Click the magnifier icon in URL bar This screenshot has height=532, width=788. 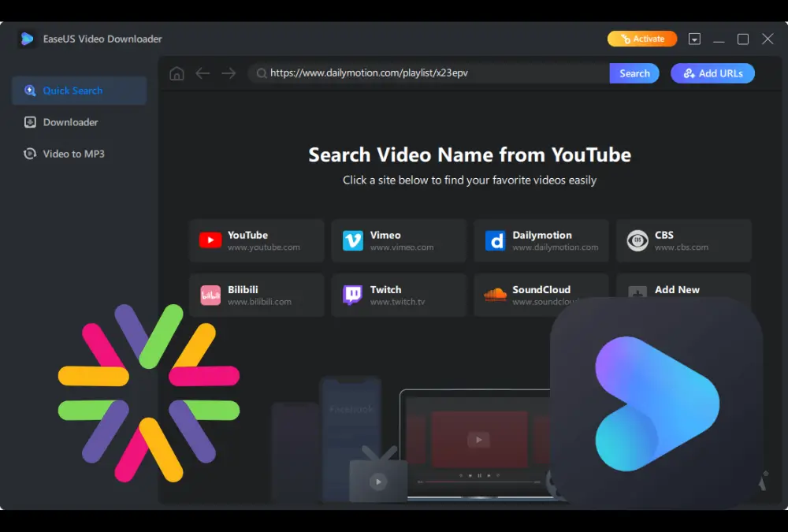[x=262, y=73]
